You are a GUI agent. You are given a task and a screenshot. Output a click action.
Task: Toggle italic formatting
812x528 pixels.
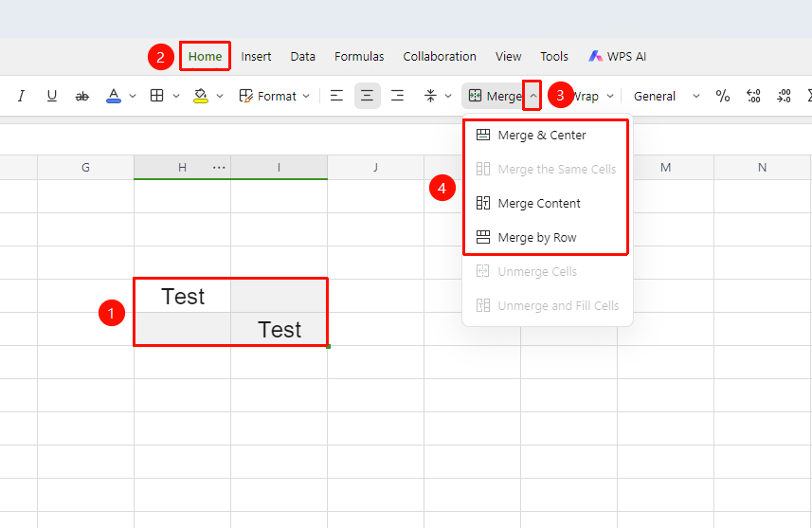[21, 96]
